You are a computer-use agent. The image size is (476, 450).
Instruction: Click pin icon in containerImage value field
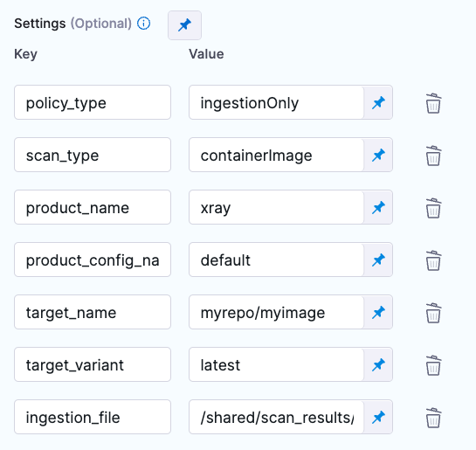[x=378, y=156]
